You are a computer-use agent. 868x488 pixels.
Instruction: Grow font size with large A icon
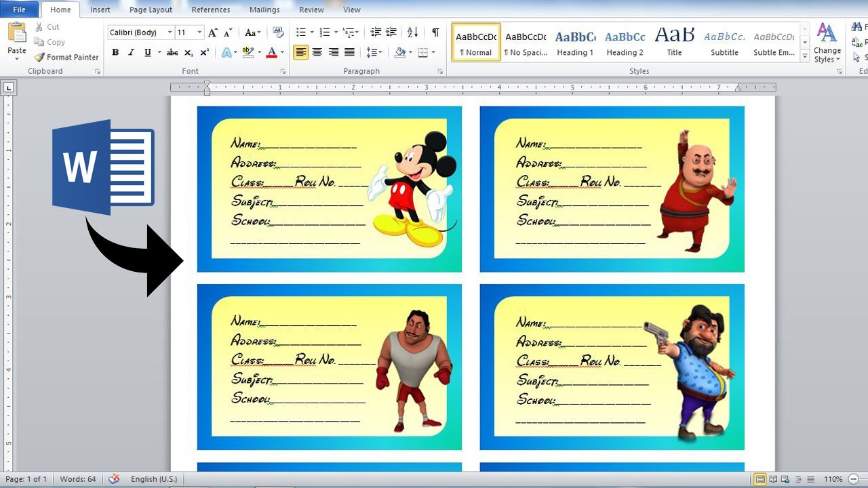[213, 33]
